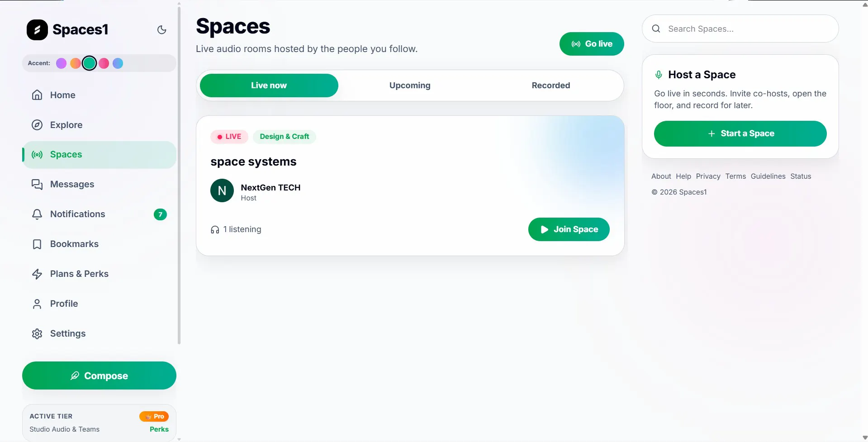The width and height of the screenshot is (868, 442).
Task: Join the space systems Space
Action: tap(569, 229)
